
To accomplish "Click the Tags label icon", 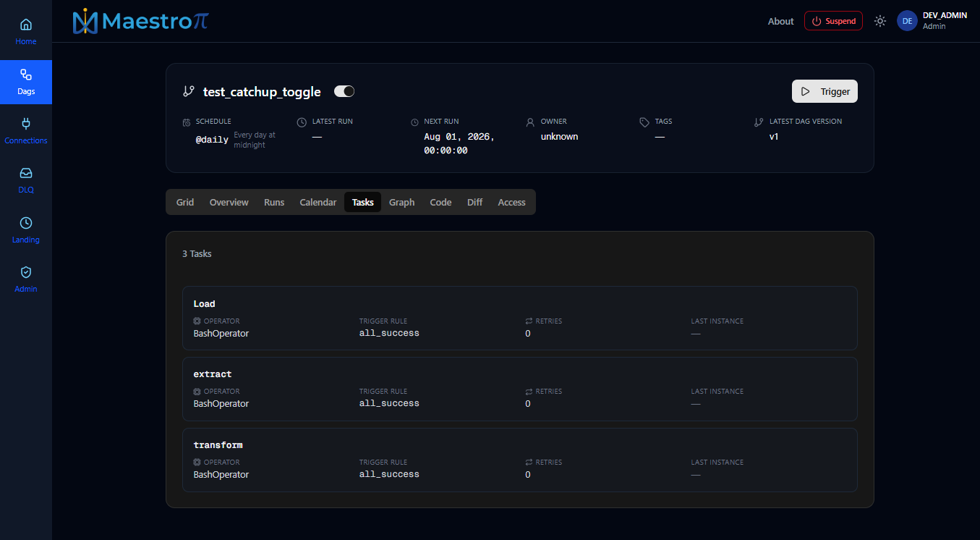I will pos(644,122).
